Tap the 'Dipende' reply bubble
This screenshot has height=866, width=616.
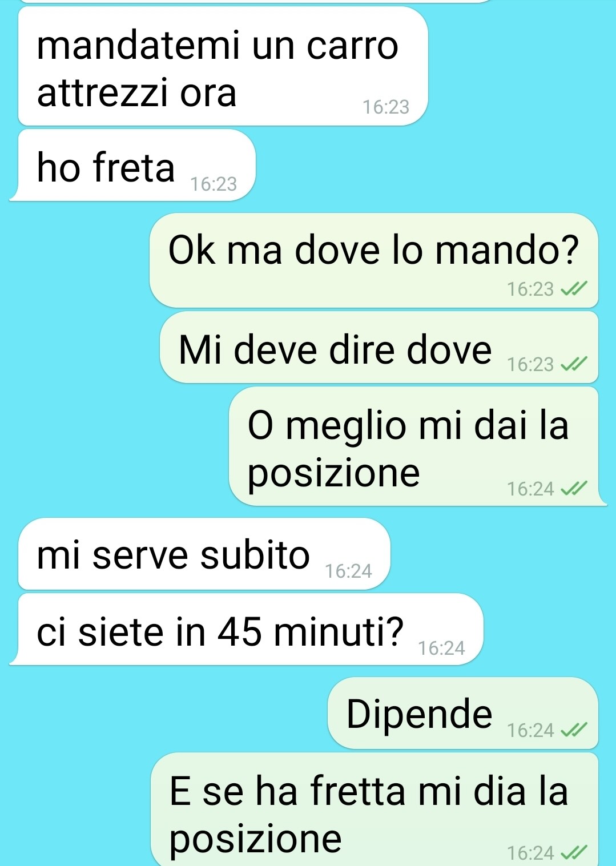click(463, 713)
